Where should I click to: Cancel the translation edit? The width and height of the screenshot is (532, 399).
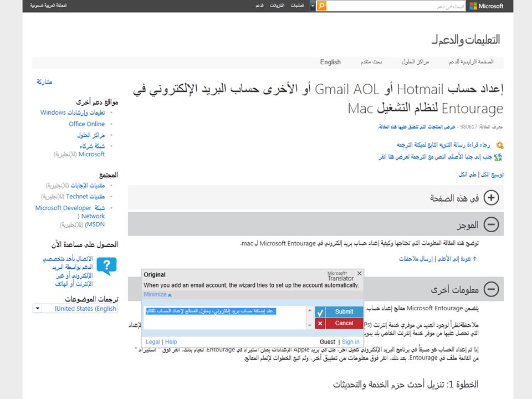339,323
